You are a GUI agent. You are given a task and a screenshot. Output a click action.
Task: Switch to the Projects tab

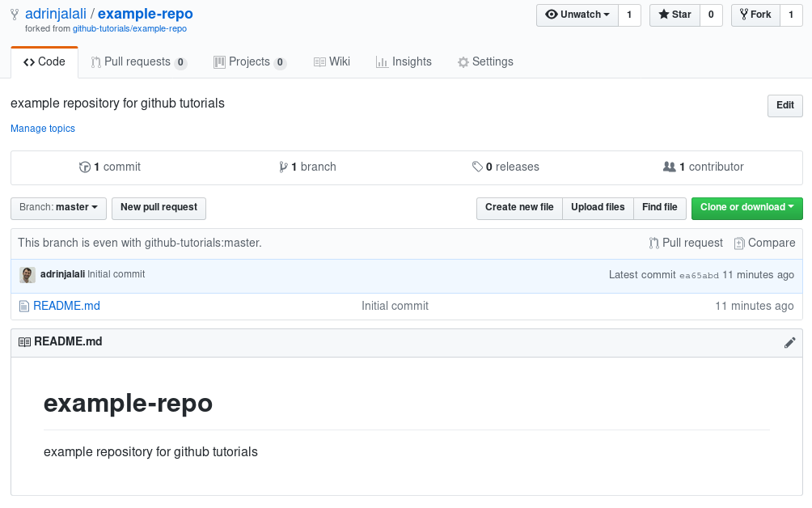pos(250,62)
